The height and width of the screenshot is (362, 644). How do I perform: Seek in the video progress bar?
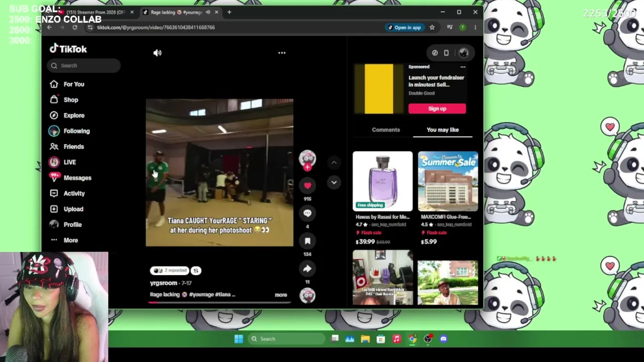[x=219, y=302]
